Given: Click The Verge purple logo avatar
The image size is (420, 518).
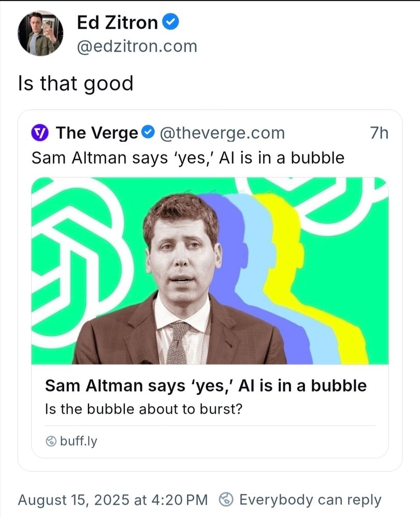Looking at the screenshot, I should tap(40, 133).
